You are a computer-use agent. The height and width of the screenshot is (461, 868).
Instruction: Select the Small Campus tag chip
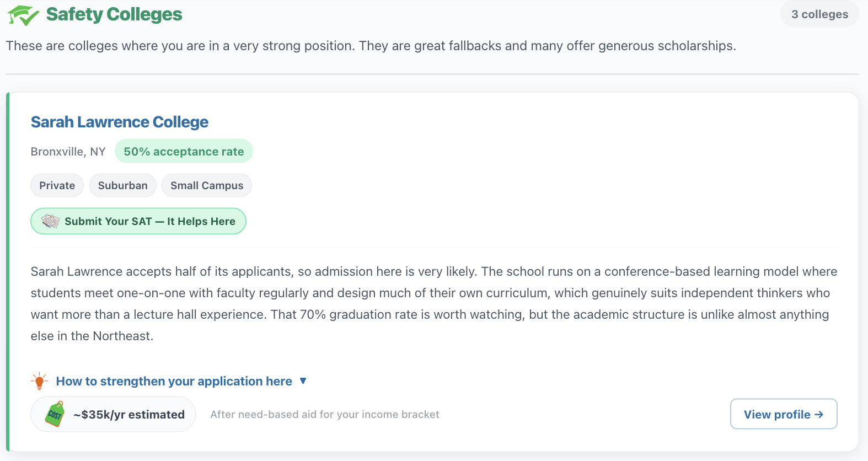[x=207, y=185]
